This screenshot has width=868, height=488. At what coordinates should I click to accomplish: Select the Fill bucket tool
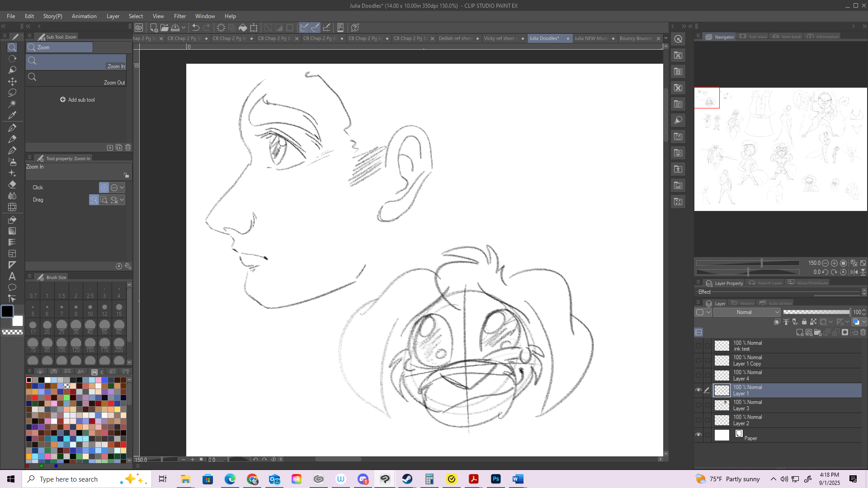pyautogui.click(x=12, y=220)
